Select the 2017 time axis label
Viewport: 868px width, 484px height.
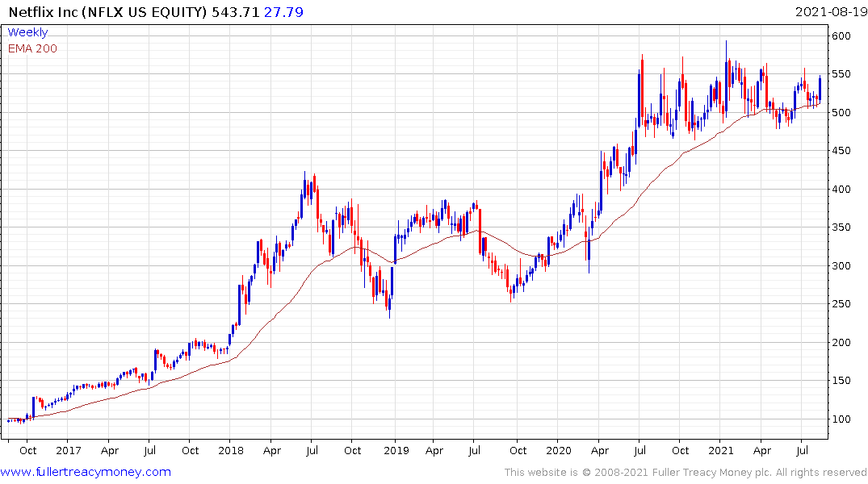tap(68, 451)
